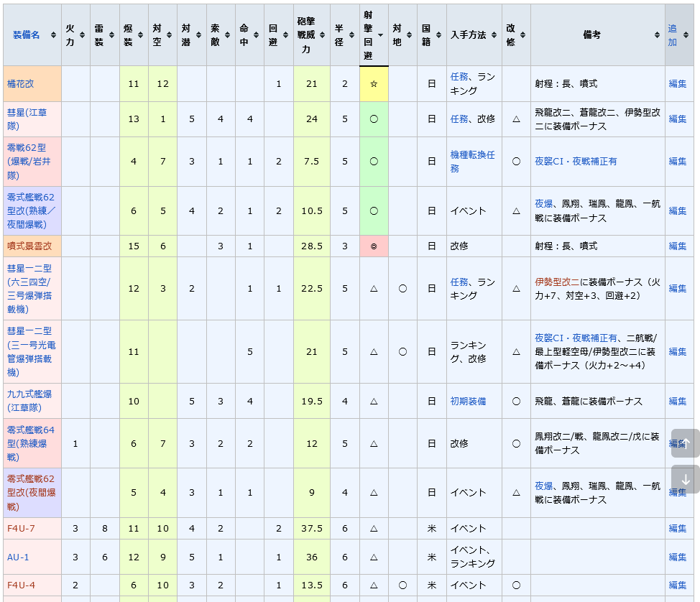Open 機種転換任務 link
700x602 pixels.
(472, 162)
